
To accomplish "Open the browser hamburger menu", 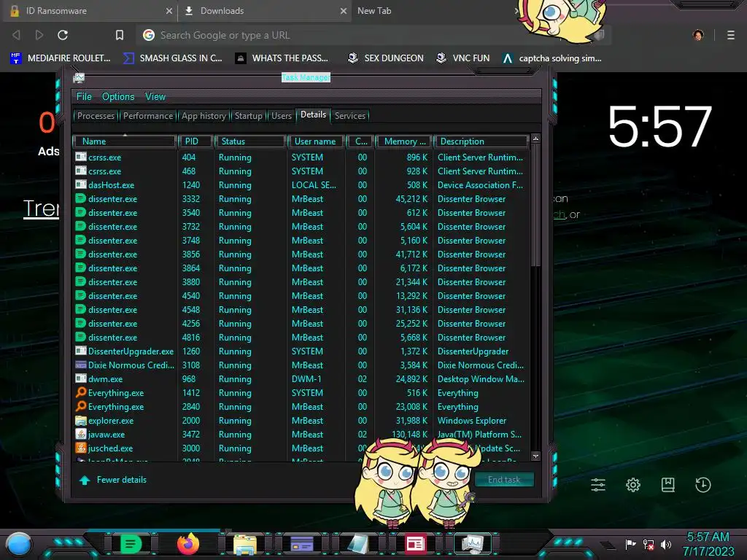I will pos(731,35).
